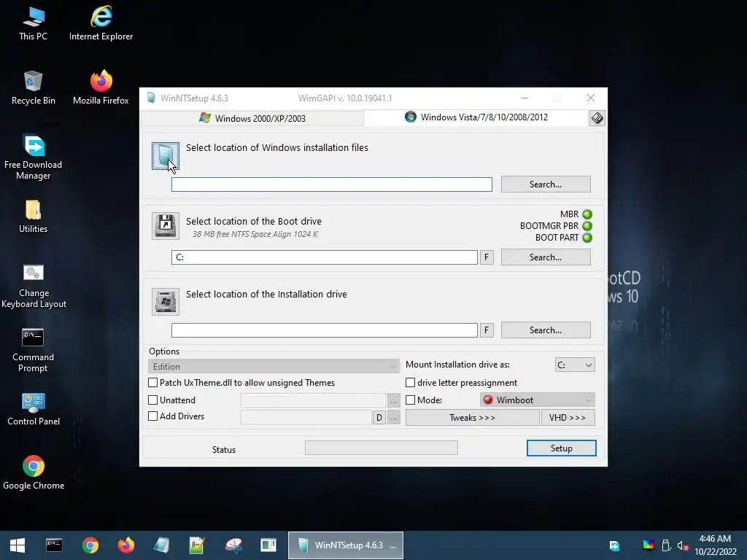
Task: Click Search for the Boot drive
Action: tap(546, 257)
